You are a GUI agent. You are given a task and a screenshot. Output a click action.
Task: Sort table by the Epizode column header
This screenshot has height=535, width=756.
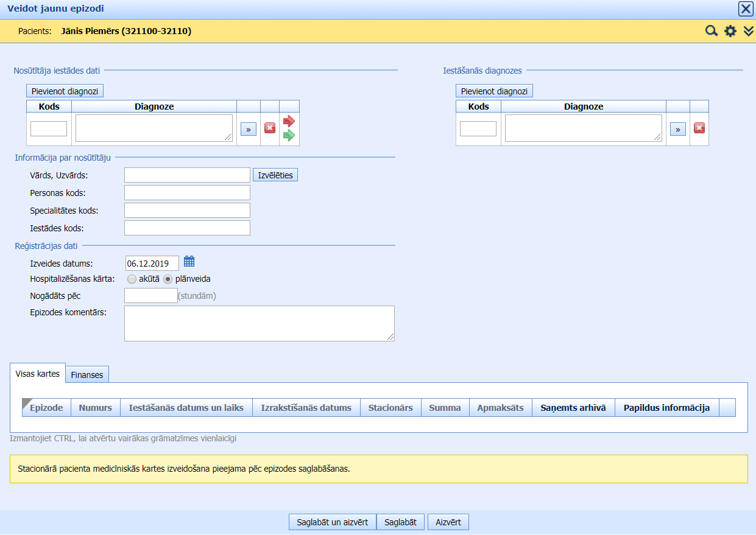click(x=46, y=408)
